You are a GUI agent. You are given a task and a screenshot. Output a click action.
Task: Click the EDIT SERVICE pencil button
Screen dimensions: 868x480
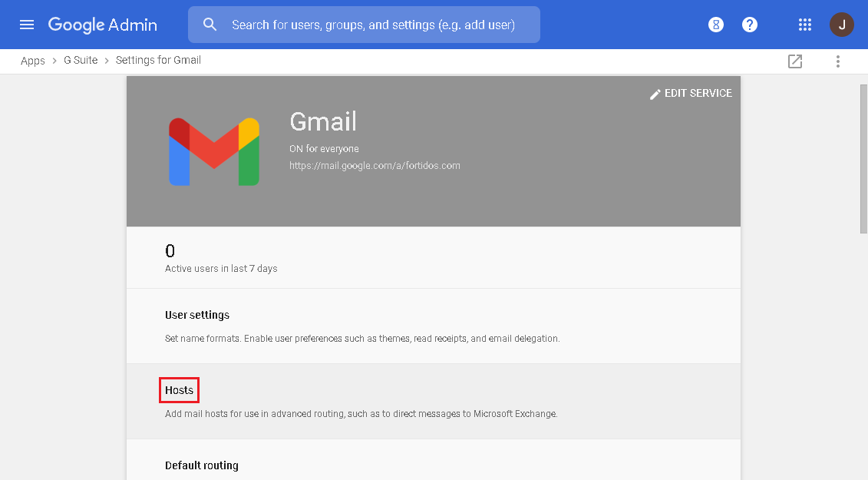coord(690,93)
